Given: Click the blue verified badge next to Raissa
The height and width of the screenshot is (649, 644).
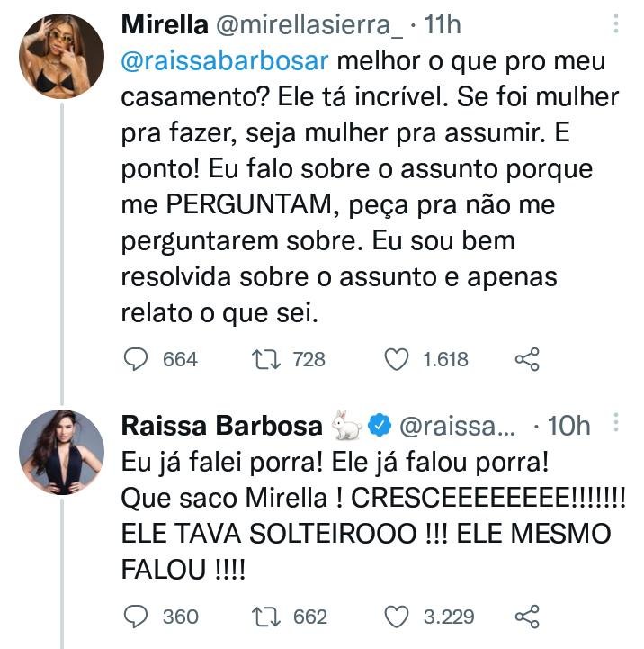Looking at the screenshot, I should 380,425.
